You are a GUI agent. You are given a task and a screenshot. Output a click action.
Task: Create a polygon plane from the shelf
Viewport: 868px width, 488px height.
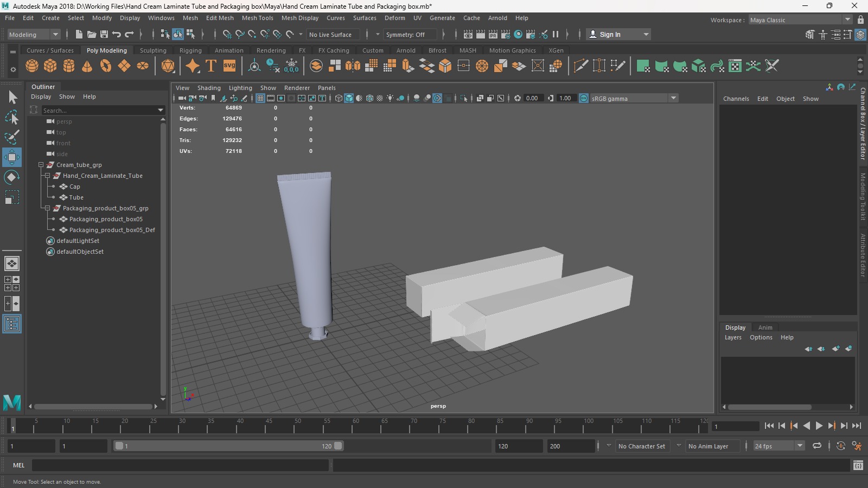coord(124,66)
